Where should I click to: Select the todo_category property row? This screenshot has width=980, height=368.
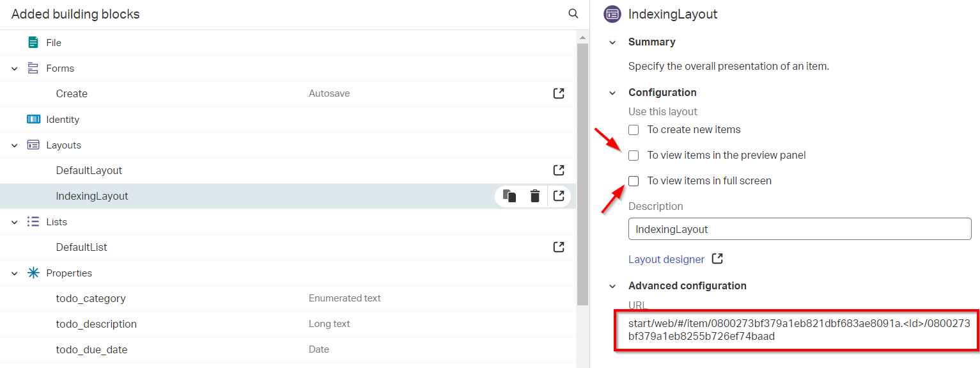pos(91,298)
